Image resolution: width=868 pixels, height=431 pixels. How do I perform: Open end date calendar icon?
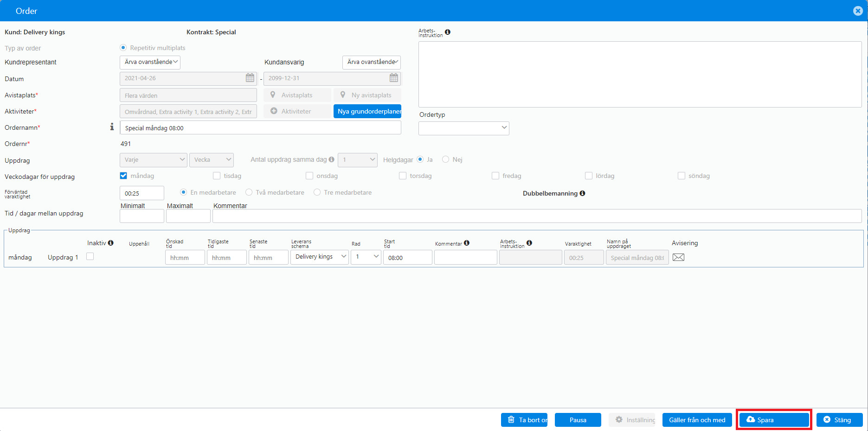tap(394, 78)
